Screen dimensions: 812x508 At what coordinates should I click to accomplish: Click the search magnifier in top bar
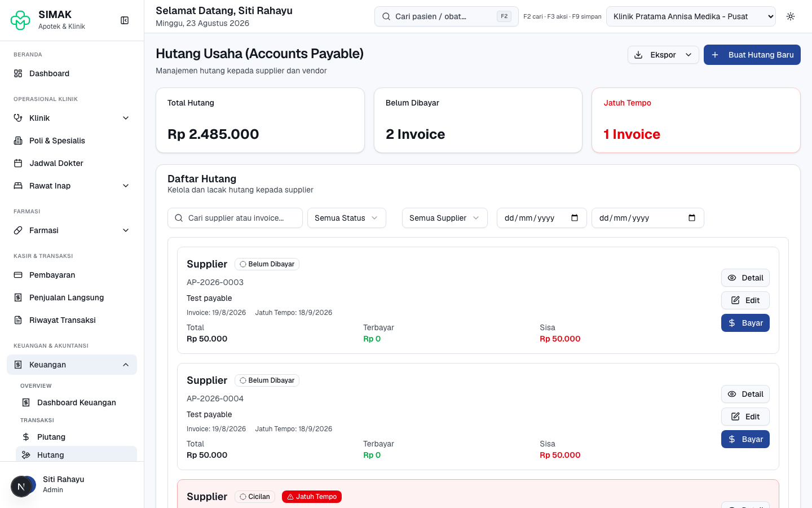(x=386, y=16)
